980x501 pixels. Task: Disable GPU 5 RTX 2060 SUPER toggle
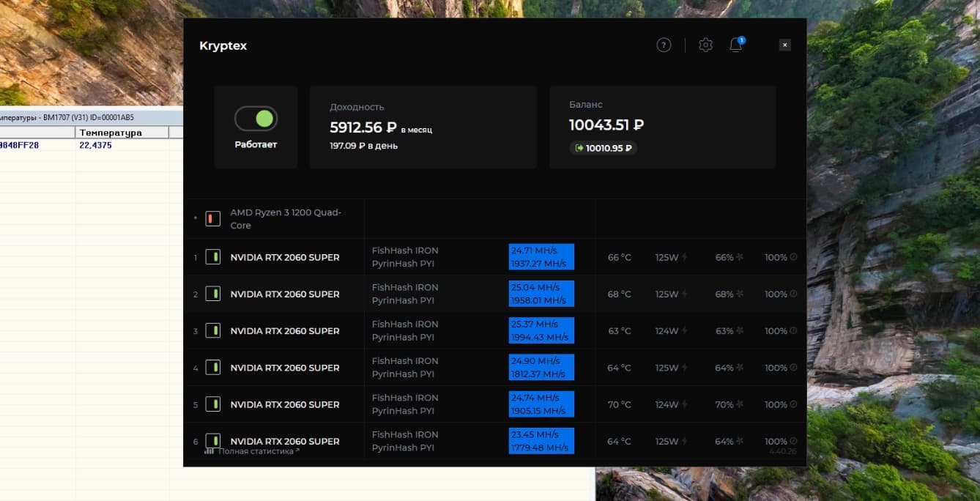[213, 404]
